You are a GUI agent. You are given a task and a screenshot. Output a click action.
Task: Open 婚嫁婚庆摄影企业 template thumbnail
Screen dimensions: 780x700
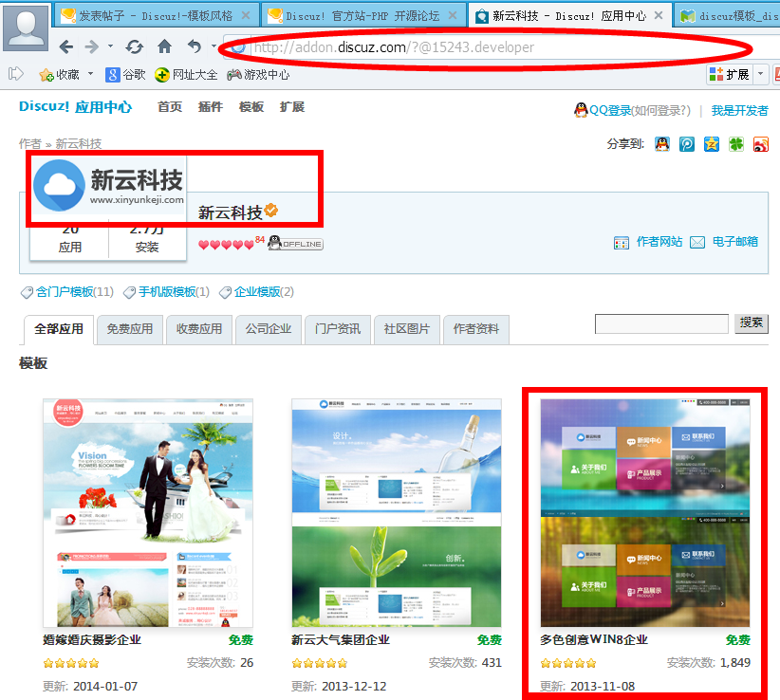click(x=148, y=512)
